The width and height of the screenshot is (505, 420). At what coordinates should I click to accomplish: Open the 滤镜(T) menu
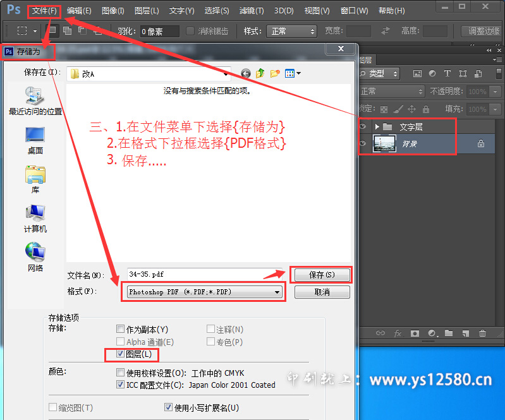click(252, 11)
